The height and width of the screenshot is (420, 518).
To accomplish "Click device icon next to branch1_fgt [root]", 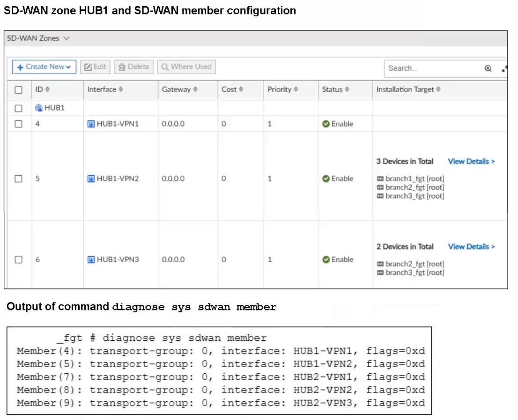I will (380, 179).
